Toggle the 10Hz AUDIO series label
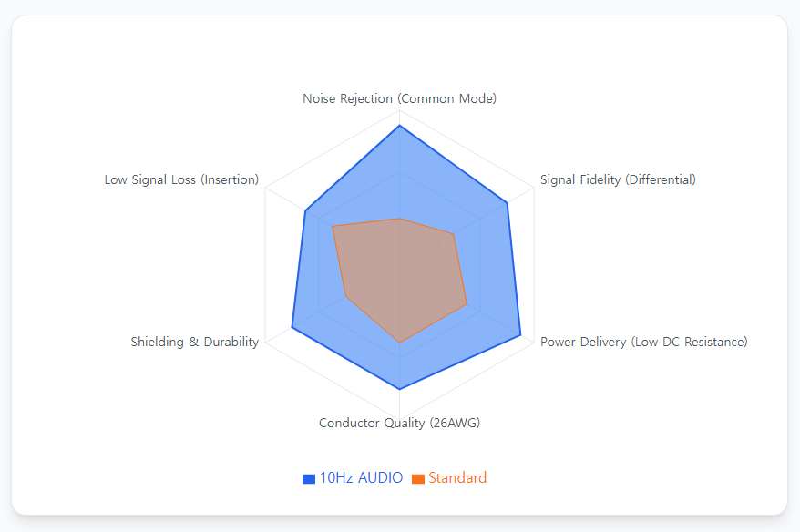Screen dimensions: 800x532 (361, 478)
